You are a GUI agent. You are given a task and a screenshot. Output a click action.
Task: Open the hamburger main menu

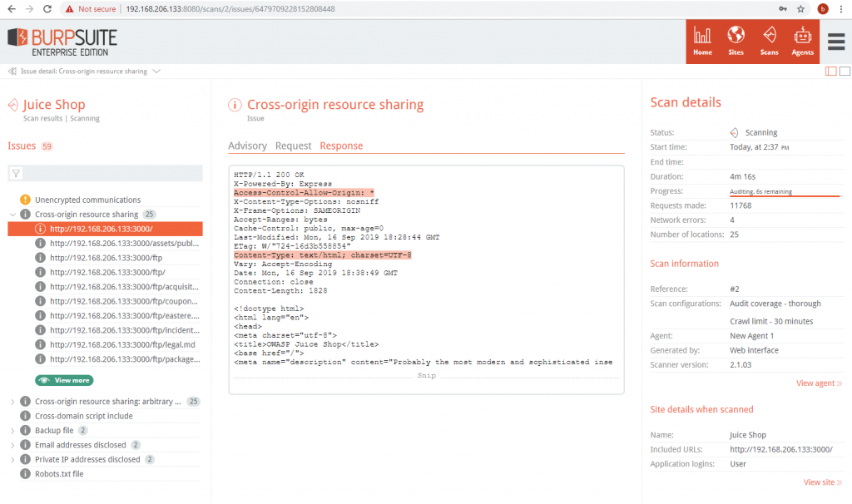835,41
